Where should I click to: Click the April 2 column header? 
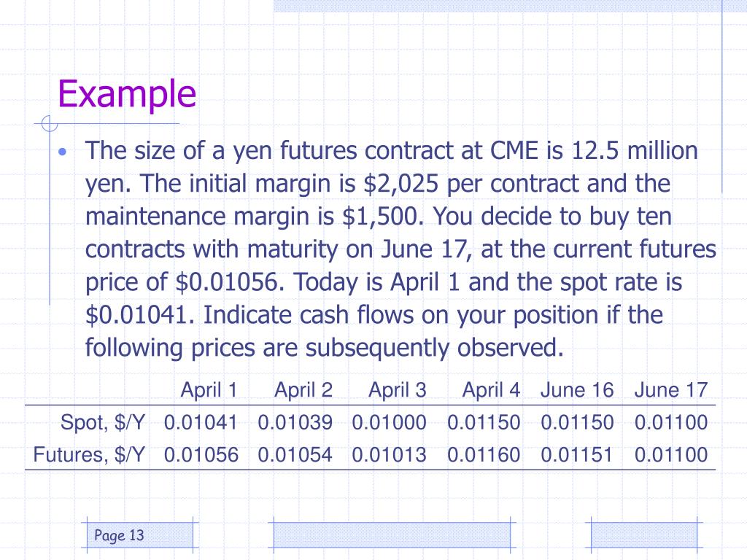[303, 391]
